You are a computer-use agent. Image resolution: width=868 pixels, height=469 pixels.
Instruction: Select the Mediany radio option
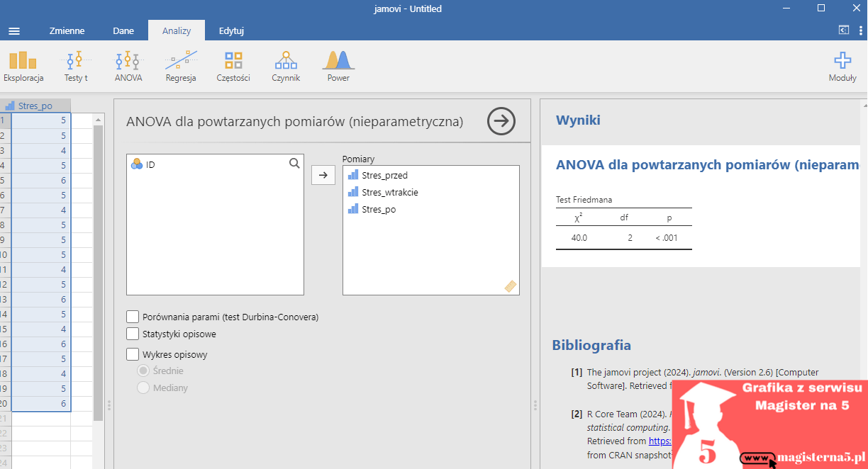point(143,388)
